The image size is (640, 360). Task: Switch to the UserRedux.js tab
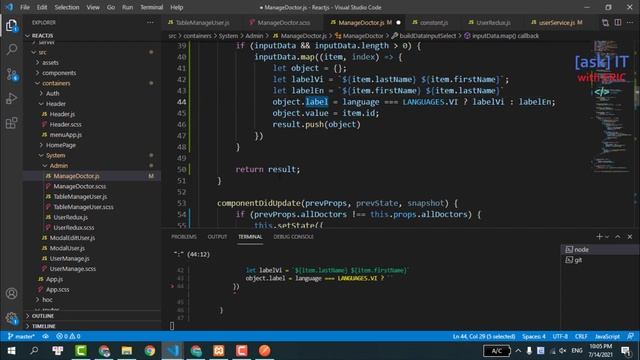(x=493, y=22)
